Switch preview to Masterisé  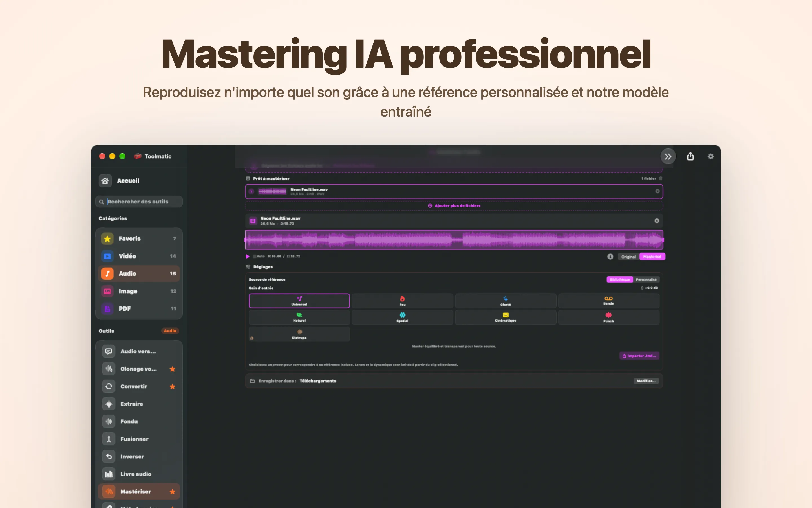652,257
